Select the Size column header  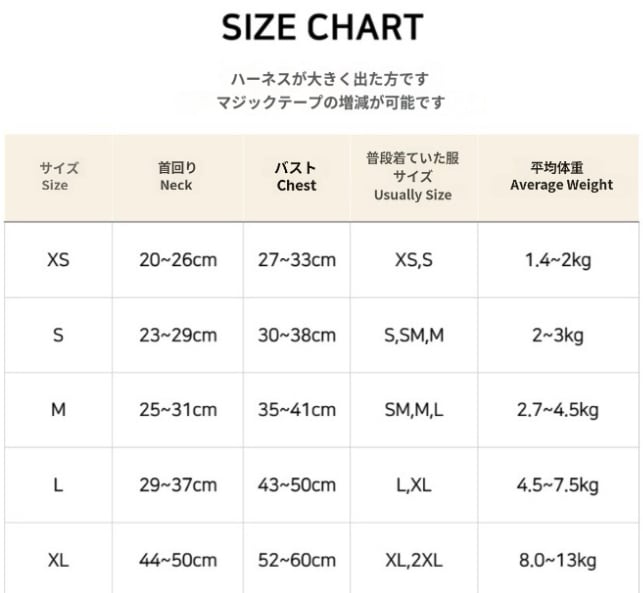click(58, 176)
